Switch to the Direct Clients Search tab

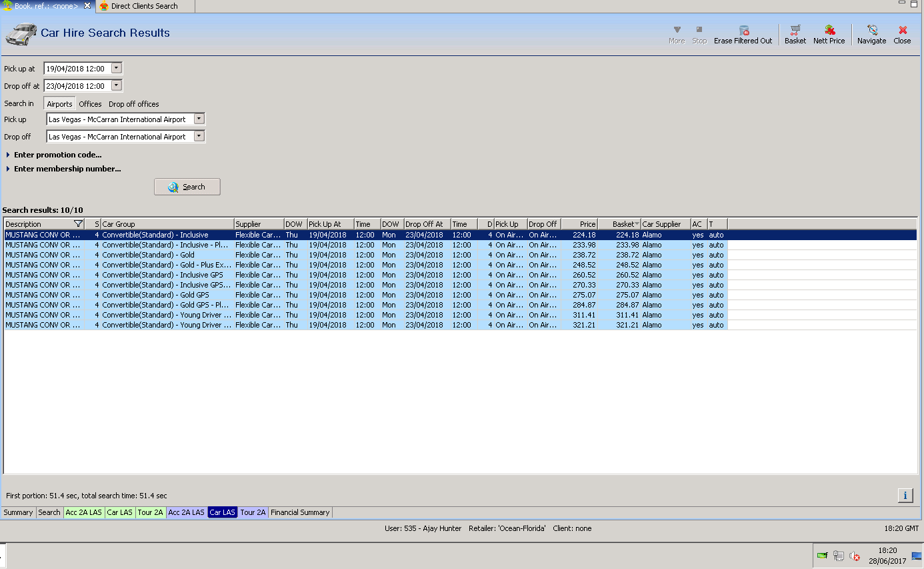(x=144, y=6)
